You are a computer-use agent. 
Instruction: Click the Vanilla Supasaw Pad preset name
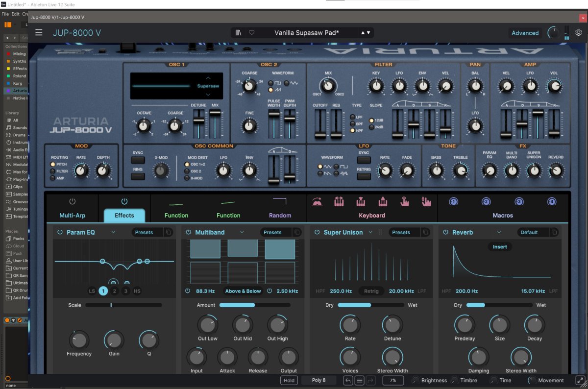point(307,33)
